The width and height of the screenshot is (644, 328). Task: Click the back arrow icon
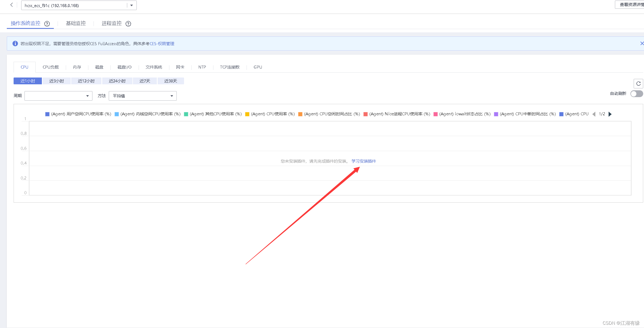(x=11, y=5)
